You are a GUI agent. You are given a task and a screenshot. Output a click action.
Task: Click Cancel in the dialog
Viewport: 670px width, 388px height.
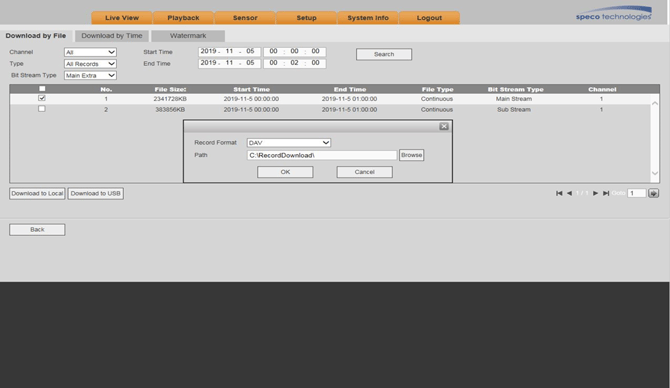click(x=364, y=172)
